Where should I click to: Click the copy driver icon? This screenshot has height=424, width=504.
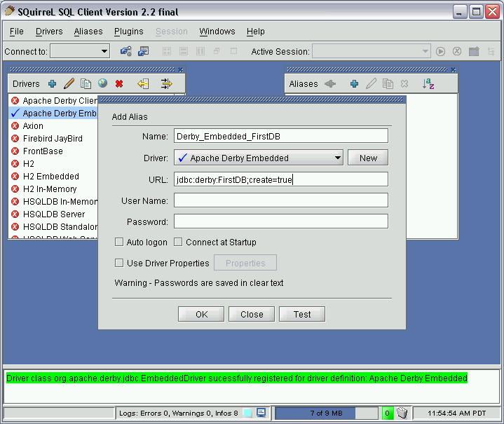[86, 84]
